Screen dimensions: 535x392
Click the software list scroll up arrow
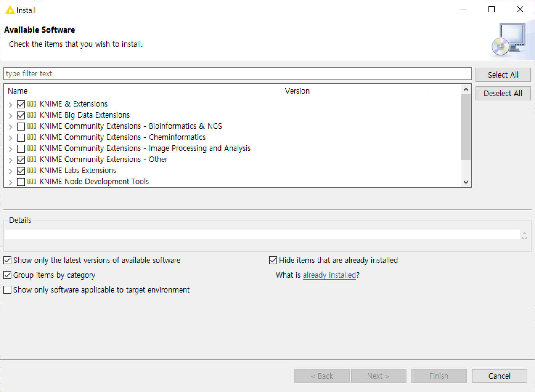[466, 89]
